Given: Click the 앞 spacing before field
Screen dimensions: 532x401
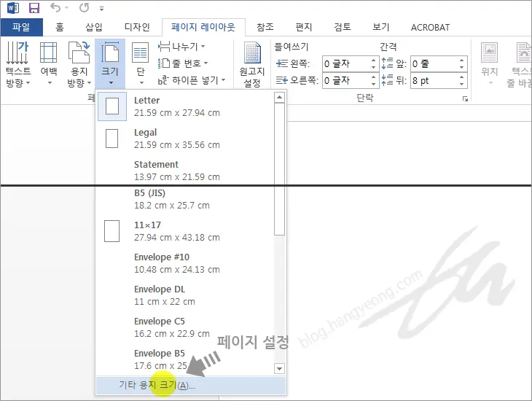Looking at the screenshot, I should (434, 64).
